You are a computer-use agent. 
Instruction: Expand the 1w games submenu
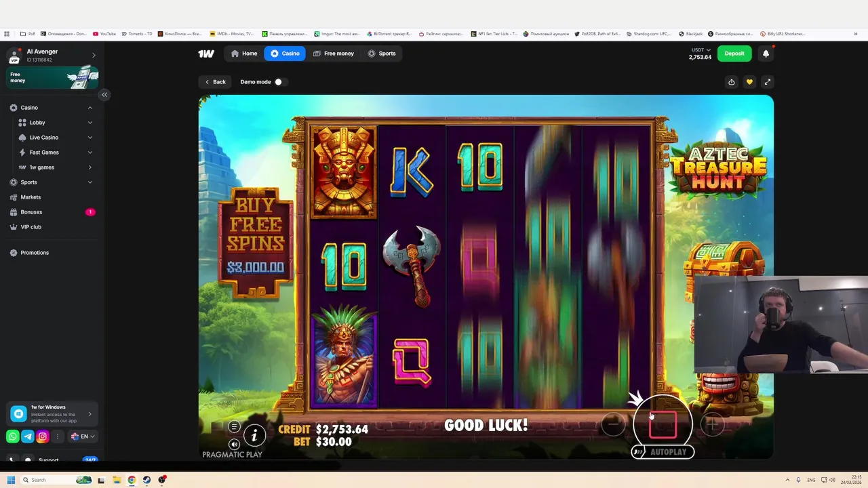point(90,167)
